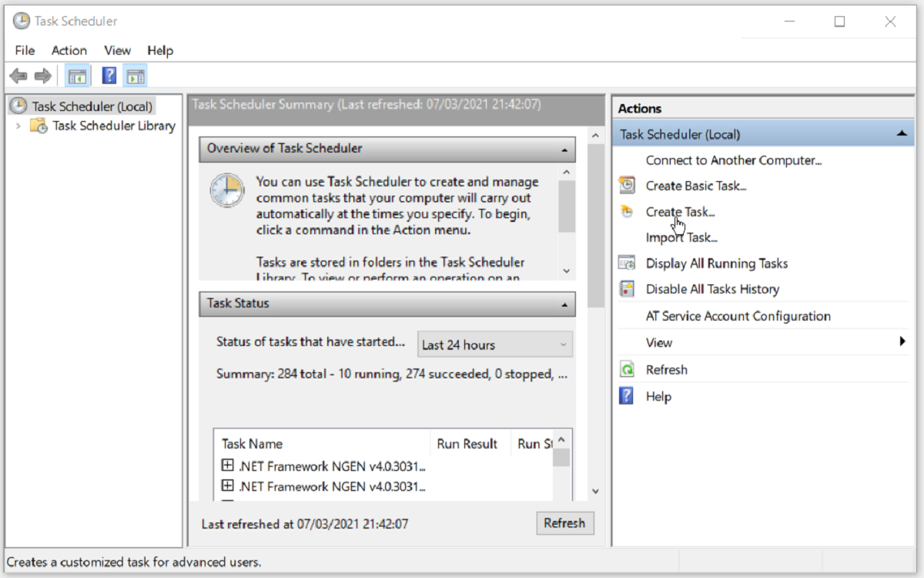Open the View menu in menu bar
The width and height of the screenshot is (924, 578).
(x=118, y=50)
